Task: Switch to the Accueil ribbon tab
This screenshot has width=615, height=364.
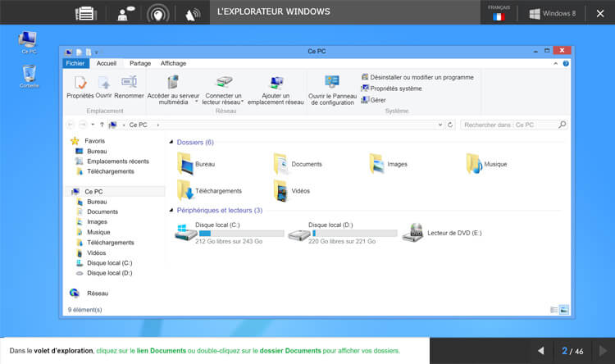Action: pos(107,64)
